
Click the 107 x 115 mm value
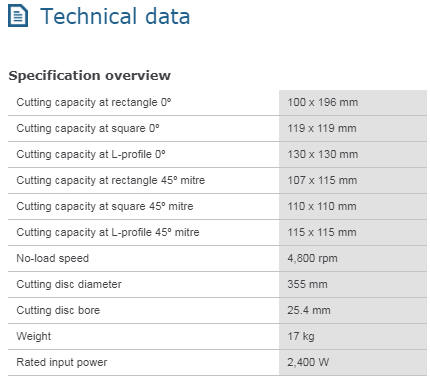point(322,180)
